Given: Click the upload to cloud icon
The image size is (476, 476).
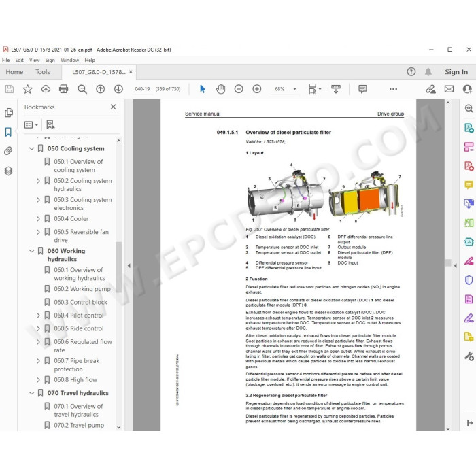Looking at the screenshot, I should pos(46,89).
